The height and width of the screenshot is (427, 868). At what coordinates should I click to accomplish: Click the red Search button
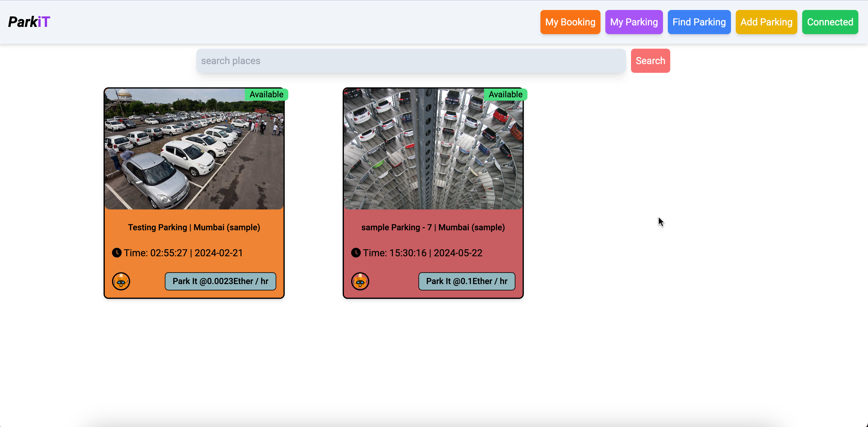650,61
